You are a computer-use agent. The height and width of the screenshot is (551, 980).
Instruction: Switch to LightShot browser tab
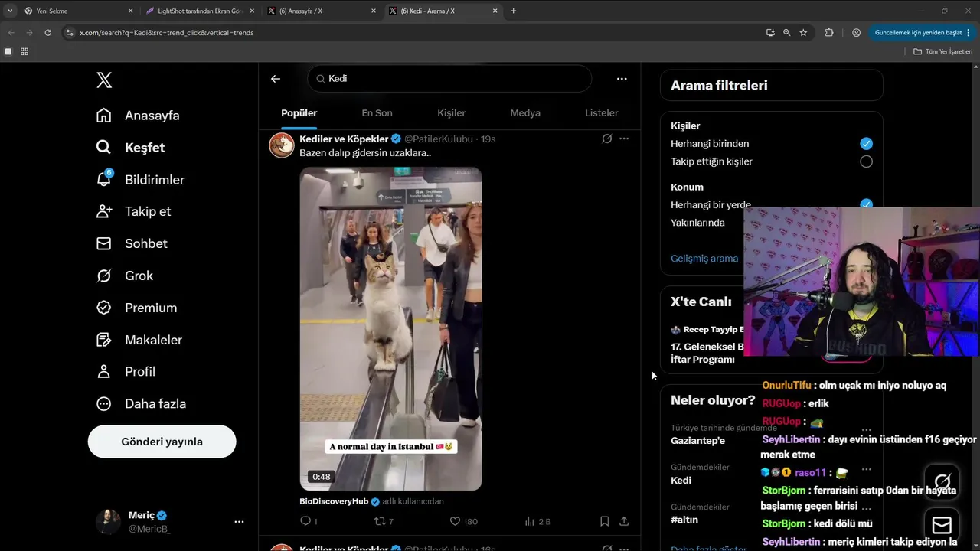pos(199,11)
